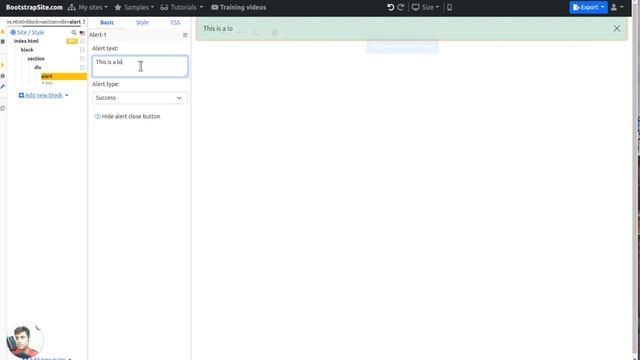
Task: Open the Tutorials dropdown menu
Action: pyautogui.click(x=182, y=7)
